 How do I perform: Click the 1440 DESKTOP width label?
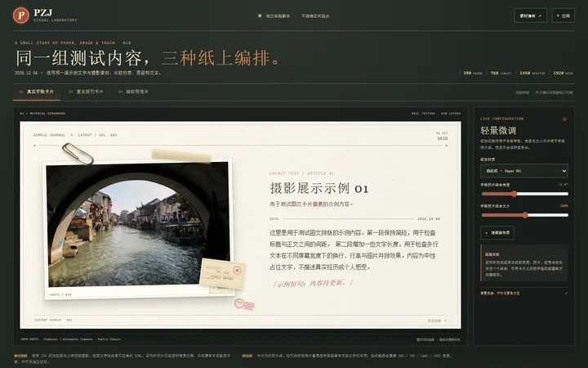532,73
